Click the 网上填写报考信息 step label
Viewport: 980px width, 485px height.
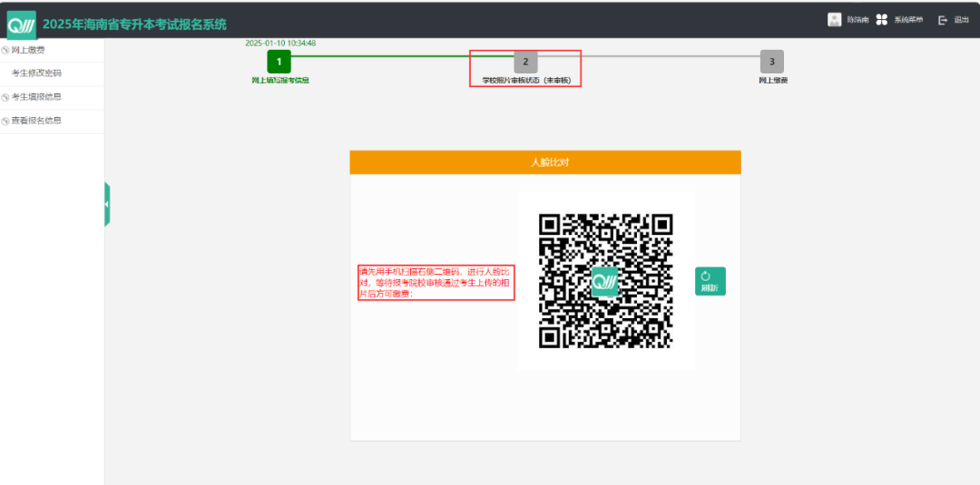280,81
